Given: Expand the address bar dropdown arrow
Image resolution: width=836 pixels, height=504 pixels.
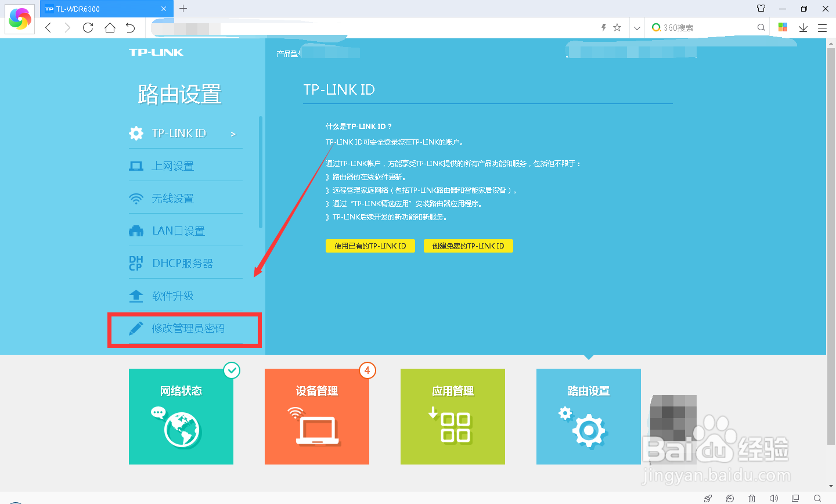Looking at the screenshot, I should tap(637, 28).
